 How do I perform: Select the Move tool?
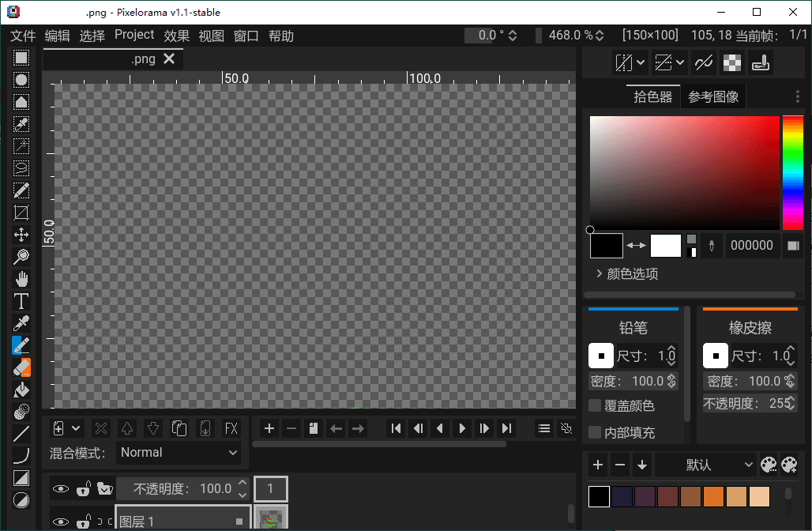[21, 234]
